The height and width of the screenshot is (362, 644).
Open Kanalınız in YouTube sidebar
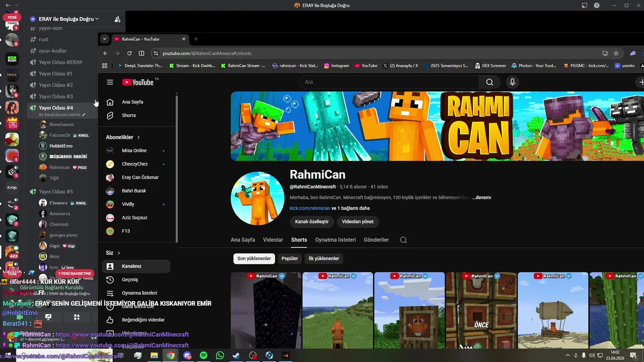(x=136, y=266)
